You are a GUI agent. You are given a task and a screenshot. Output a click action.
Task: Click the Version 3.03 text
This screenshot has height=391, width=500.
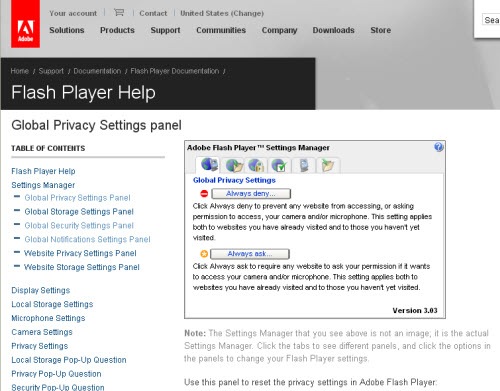(415, 310)
